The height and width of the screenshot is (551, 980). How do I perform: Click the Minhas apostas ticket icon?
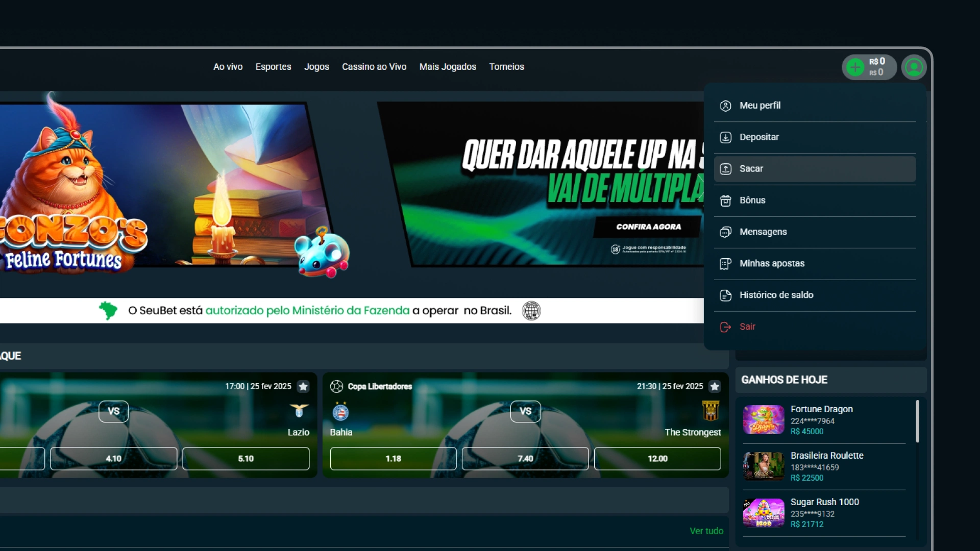point(725,264)
